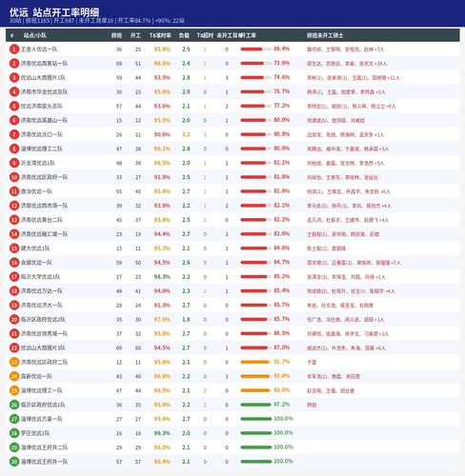Click the orange rank badge number 23
Image resolution: width=465 pixels, height=476 pixels.
coord(14,362)
